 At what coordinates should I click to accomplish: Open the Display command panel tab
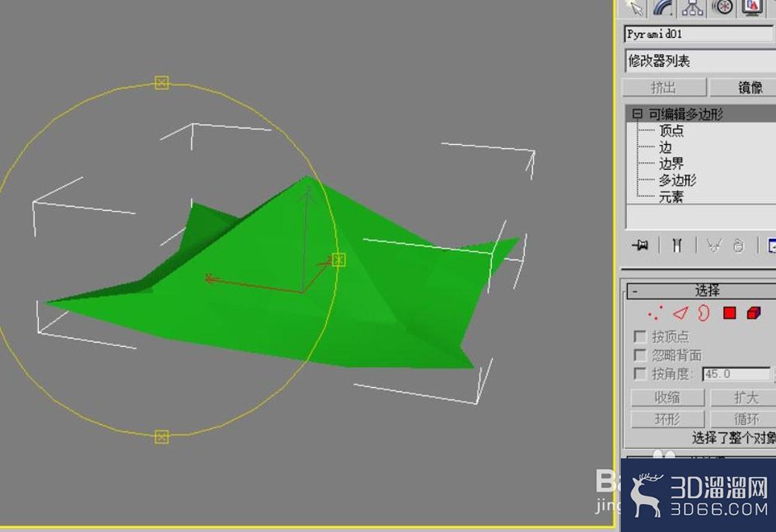pos(752,8)
